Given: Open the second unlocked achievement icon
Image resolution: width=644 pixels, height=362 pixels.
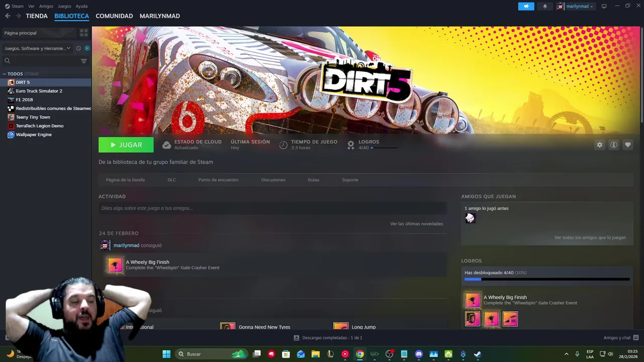Looking at the screenshot, I should [x=491, y=319].
